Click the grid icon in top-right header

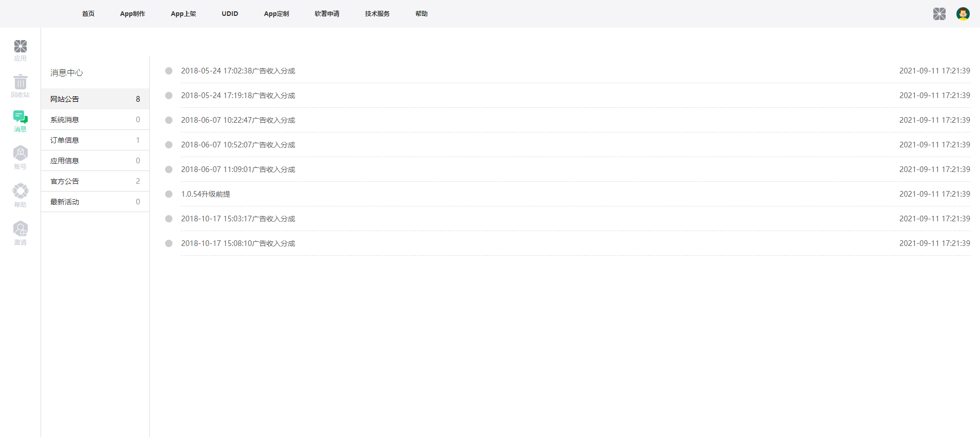pos(939,14)
